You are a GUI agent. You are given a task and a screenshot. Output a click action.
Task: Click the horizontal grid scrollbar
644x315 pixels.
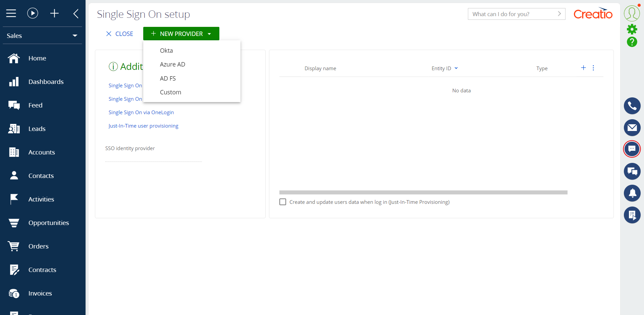click(x=423, y=192)
